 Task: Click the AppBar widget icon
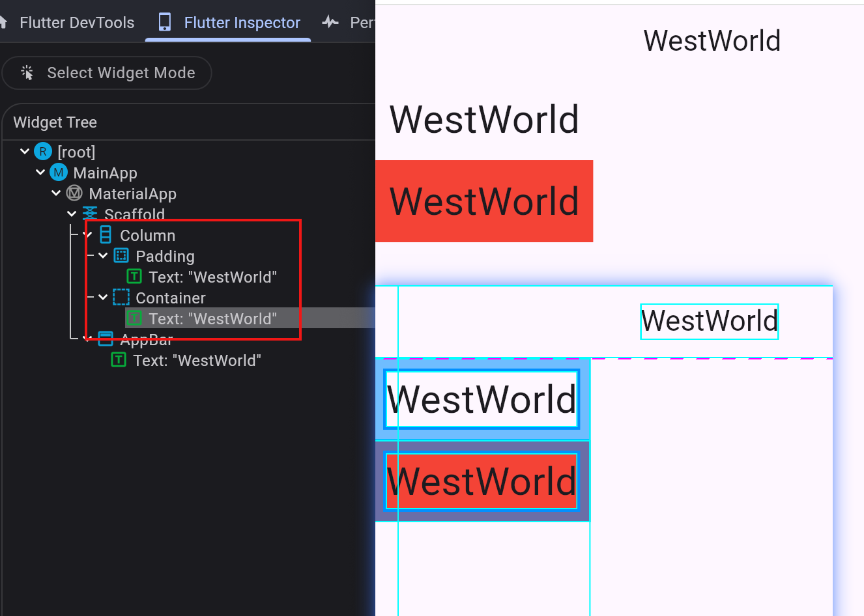pos(106,339)
